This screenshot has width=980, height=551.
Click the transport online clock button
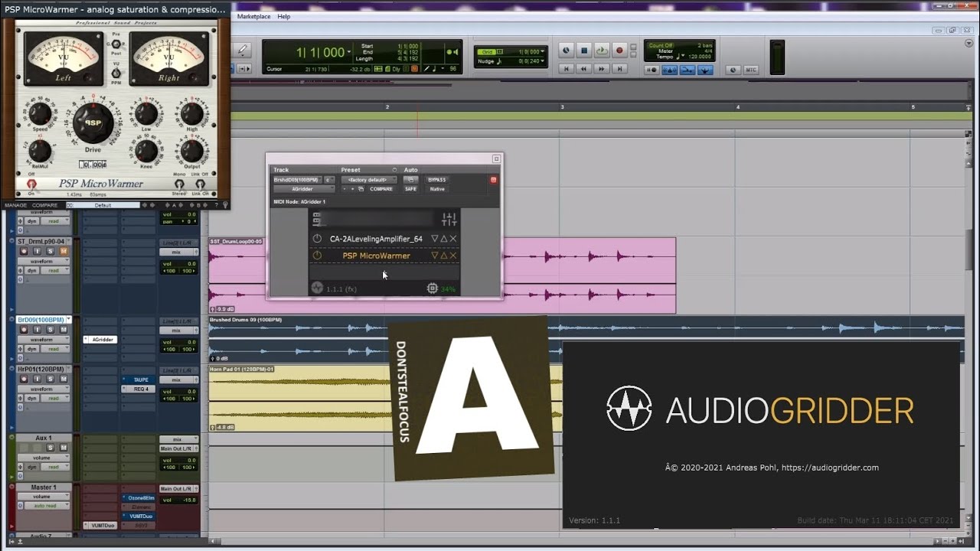tap(566, 51)
